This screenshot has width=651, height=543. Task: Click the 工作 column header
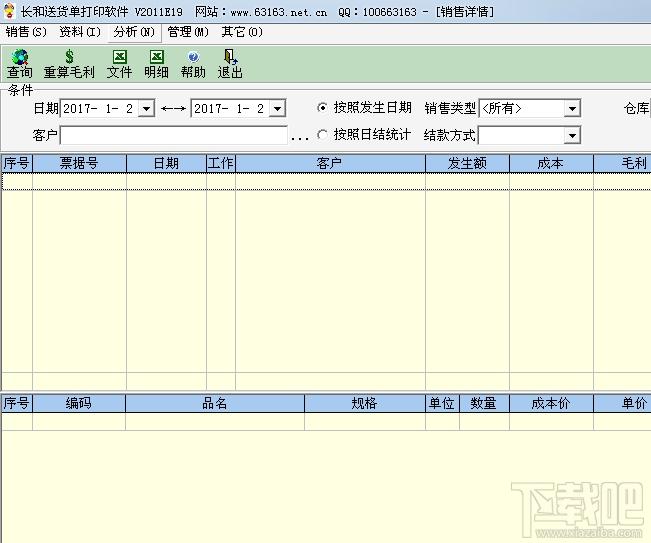220,163
